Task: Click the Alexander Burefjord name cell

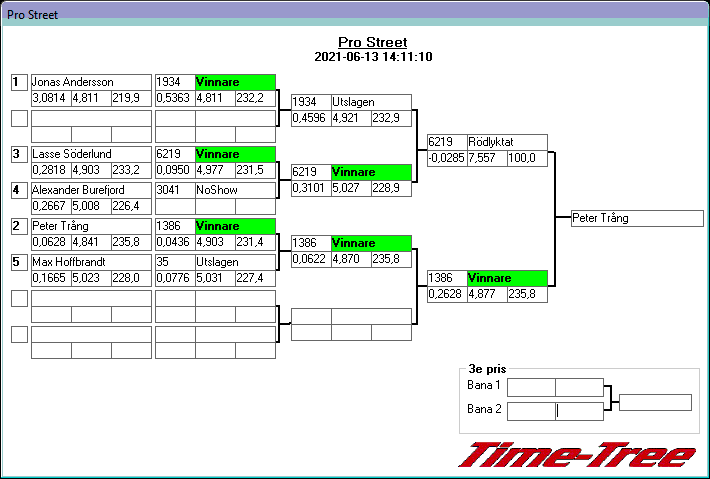Action: [x=91, y=190]
